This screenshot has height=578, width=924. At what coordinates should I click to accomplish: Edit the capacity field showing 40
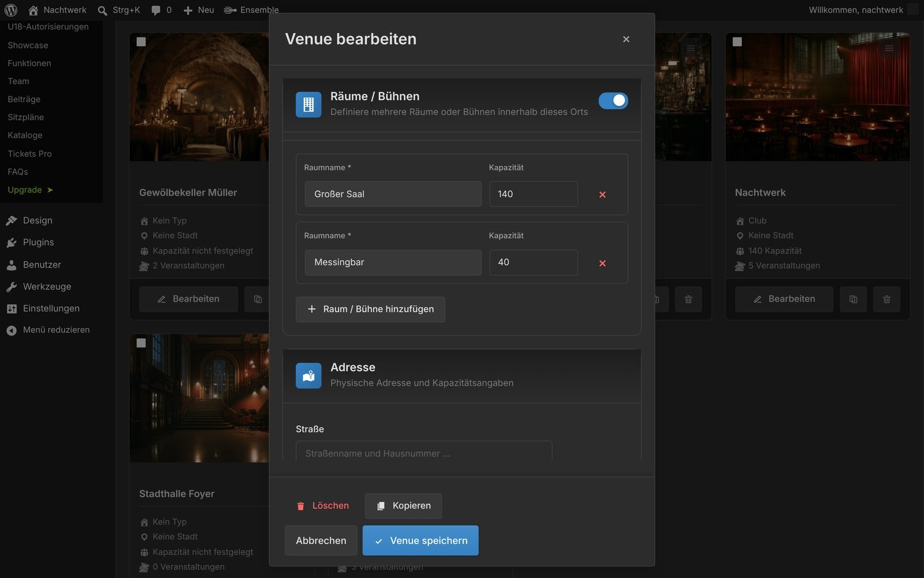pos(534,262)
